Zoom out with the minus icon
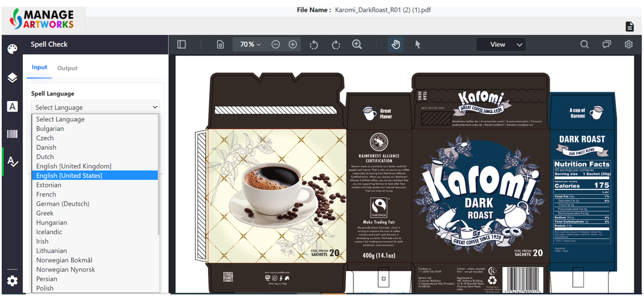The image size is (644, 299). coord(276,45)
